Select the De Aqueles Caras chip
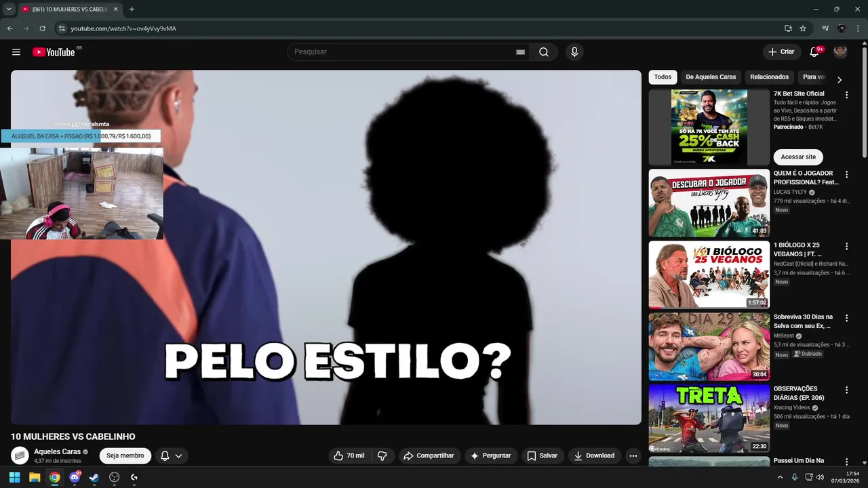The height and width of the screenshot is (488, 868). pos(711,77)
